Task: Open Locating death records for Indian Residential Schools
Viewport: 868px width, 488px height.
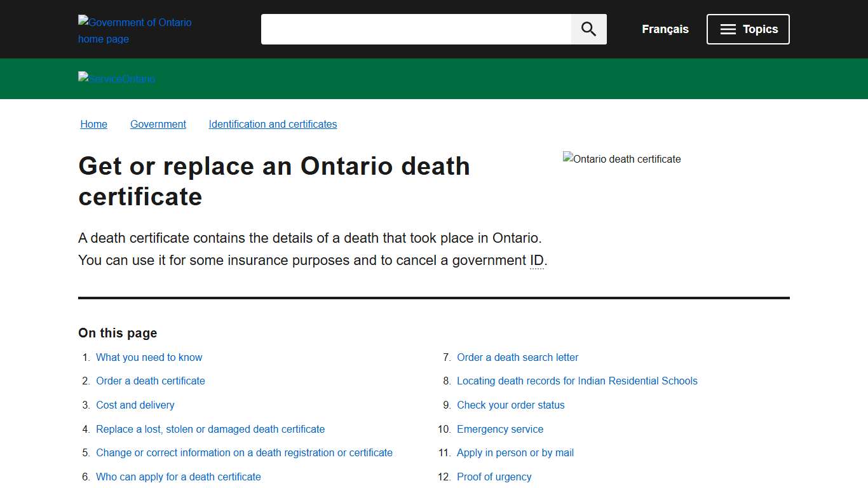Action: click(577, 381)
